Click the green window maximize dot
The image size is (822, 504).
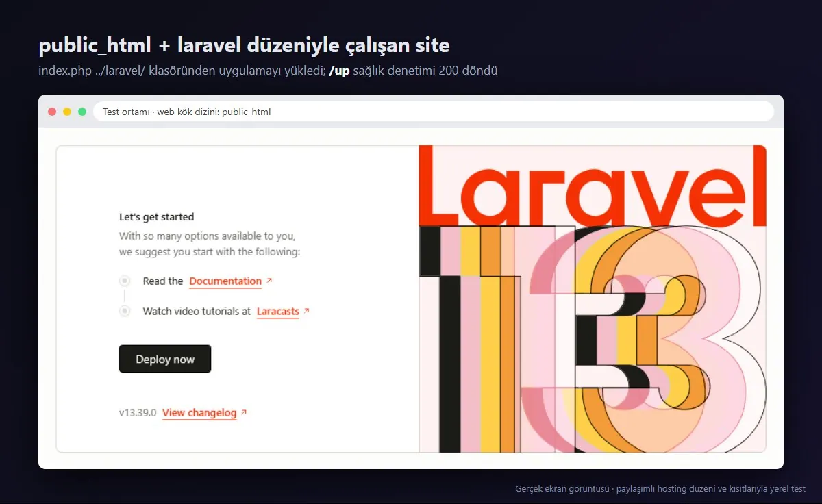[82, 112]
